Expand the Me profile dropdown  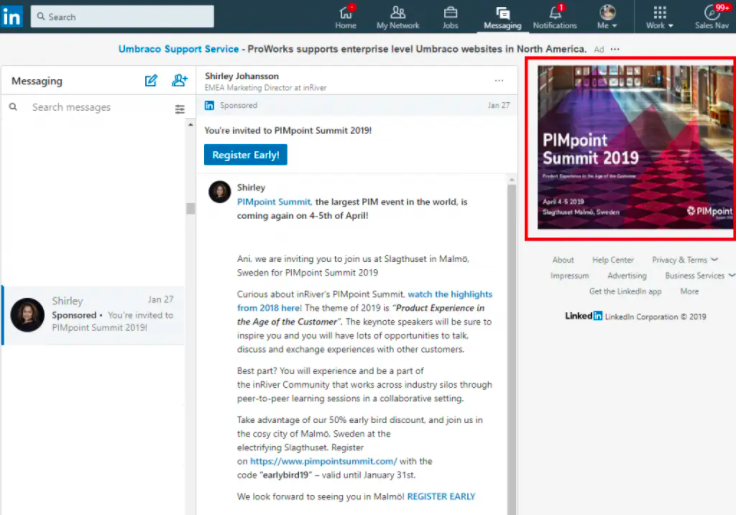click(607, 17)
